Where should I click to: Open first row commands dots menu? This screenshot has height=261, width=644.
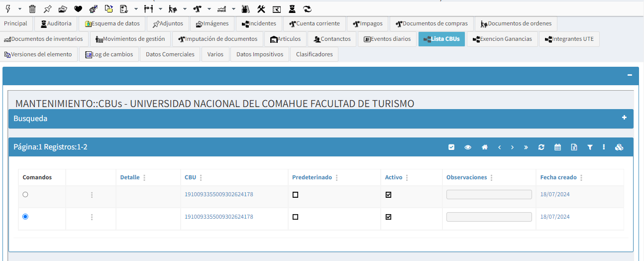tap(92, 195)
